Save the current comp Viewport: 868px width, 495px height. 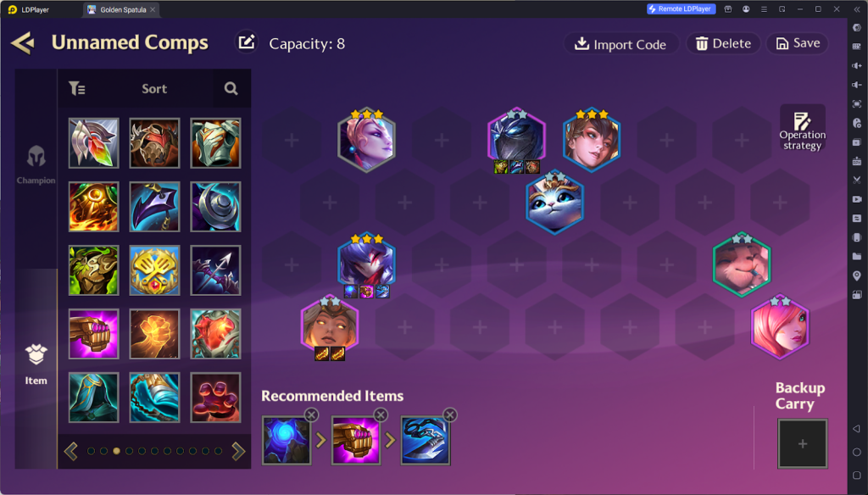(x=797, y=43)
